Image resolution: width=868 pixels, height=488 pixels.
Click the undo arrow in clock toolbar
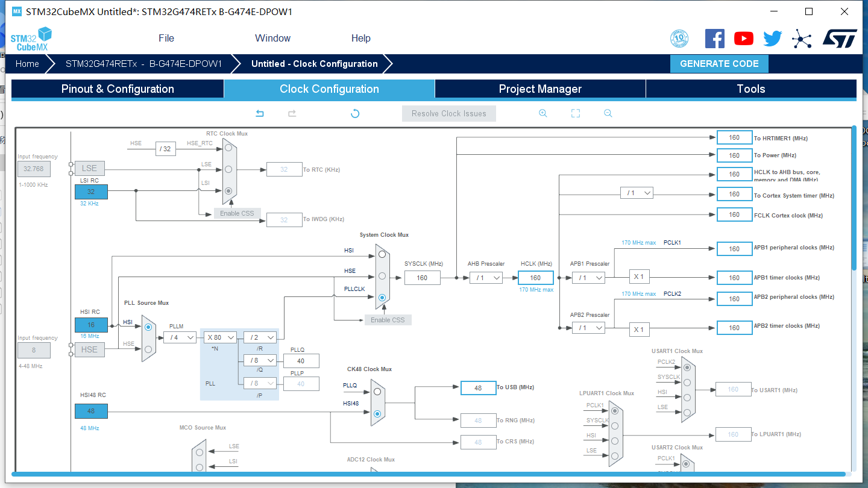260,113
